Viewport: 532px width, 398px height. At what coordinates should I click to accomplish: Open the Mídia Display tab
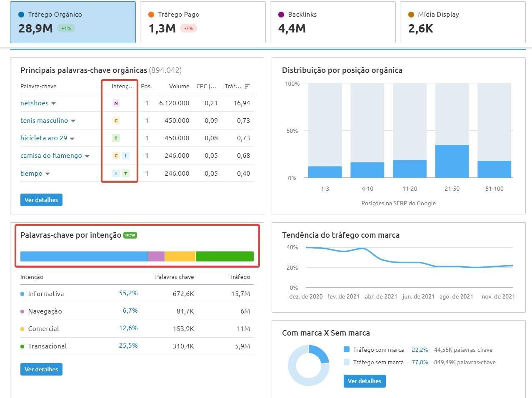[x=462, y=22]
